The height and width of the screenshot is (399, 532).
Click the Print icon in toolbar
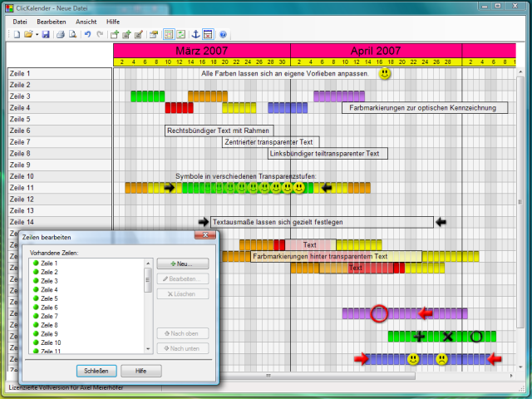click(x=60, y=34)
